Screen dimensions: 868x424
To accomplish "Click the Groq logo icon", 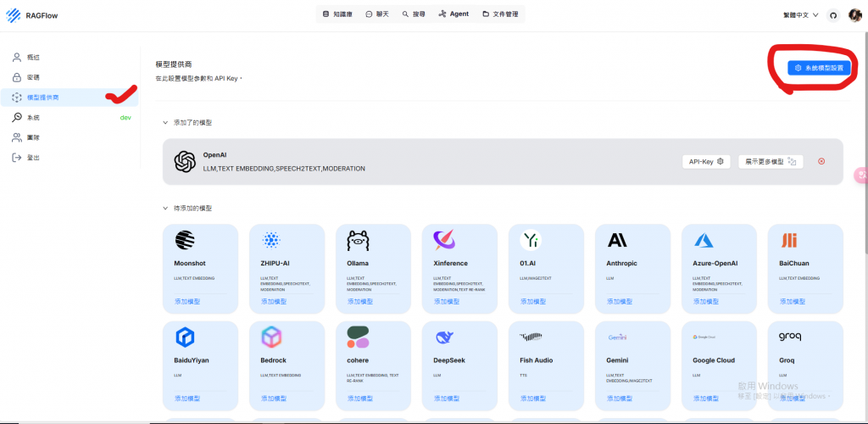I will tap(790, 337).
